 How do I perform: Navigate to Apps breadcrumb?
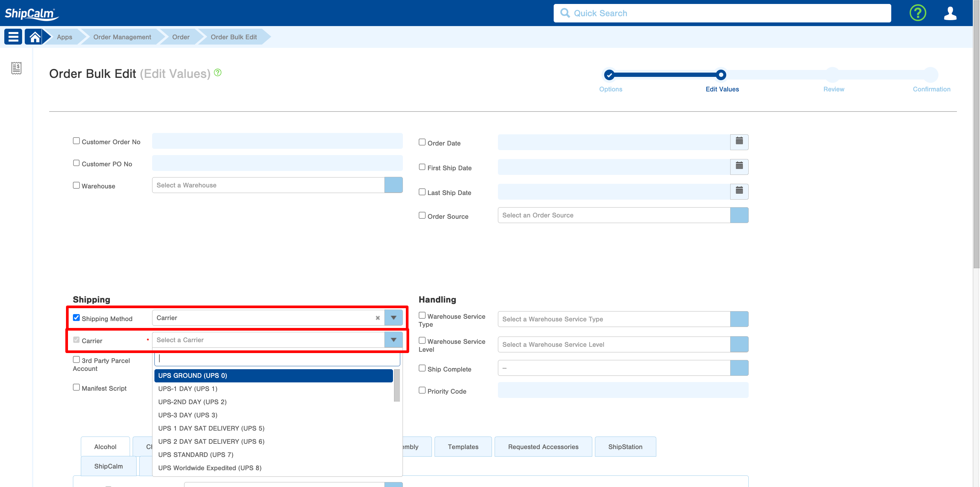pos(64,37)
